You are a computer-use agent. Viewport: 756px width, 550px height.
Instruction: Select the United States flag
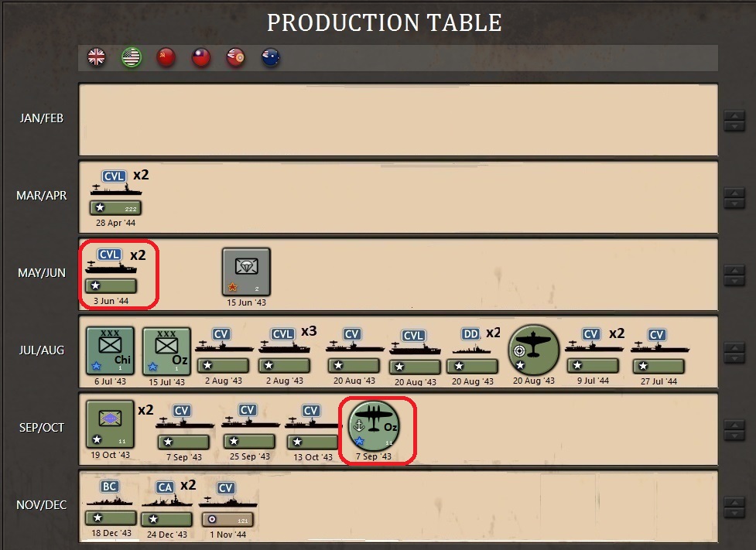click(131, 57)
